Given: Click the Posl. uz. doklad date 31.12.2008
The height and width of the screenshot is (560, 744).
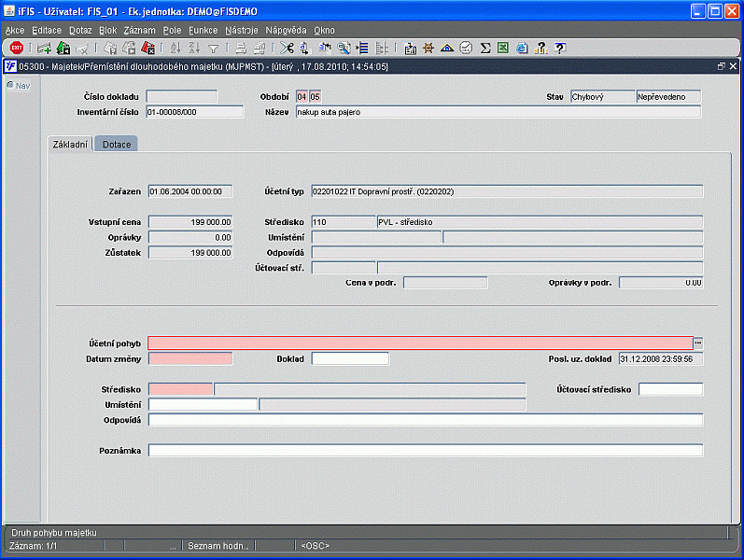Looking at the screenshot, I should click(x=661, y=358).
